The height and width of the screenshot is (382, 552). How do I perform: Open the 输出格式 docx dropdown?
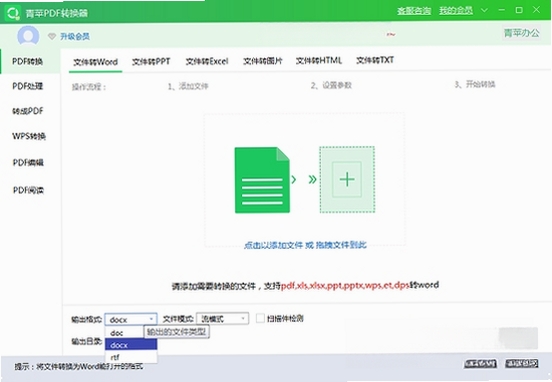(131, 319)
